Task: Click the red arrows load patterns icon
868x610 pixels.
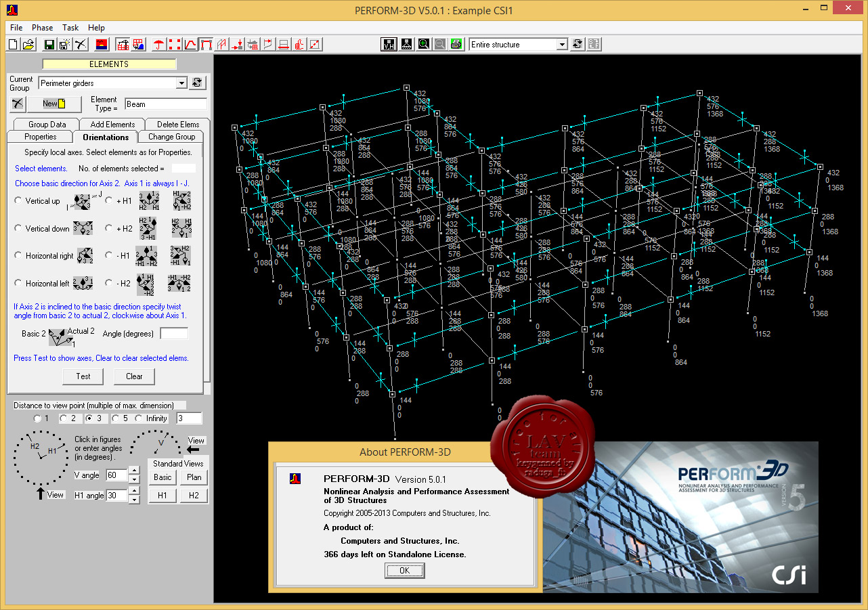Action: pyautogui.click(x=237, y=45)
